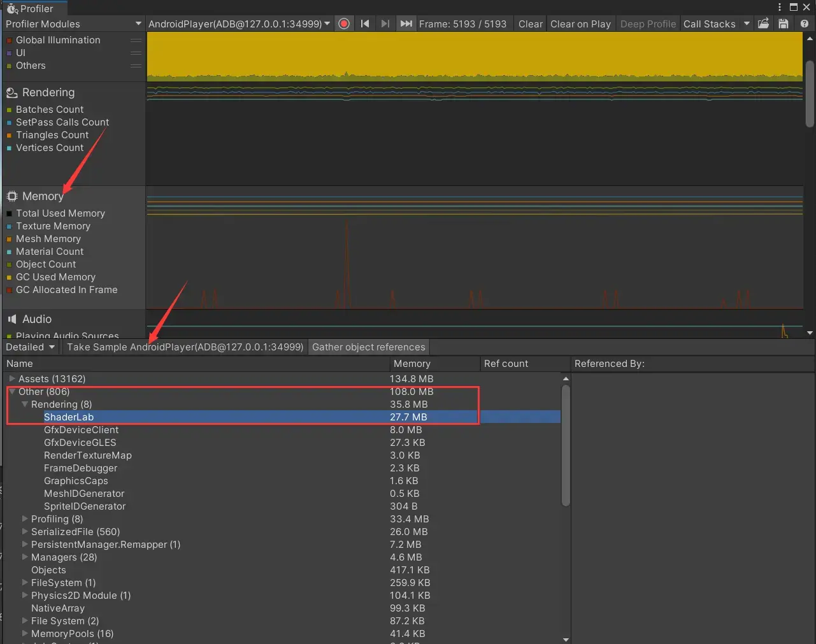The height and width of the screenshot is (644, 816).
Task: Click the record profiling icon
Action: click(343, 24)
